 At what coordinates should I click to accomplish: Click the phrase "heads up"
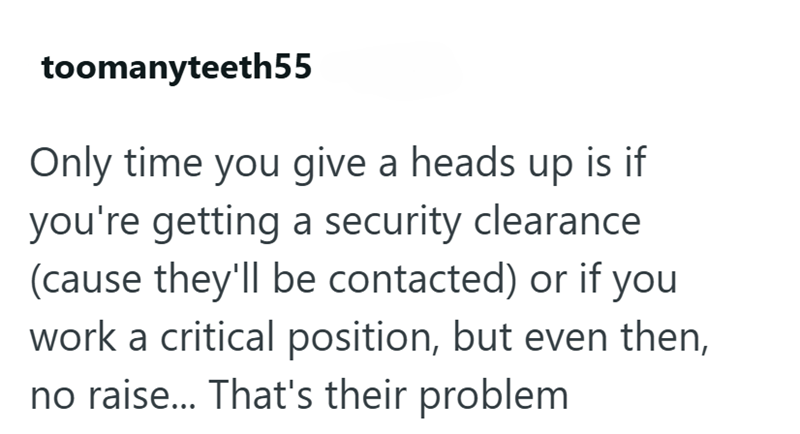491,163
